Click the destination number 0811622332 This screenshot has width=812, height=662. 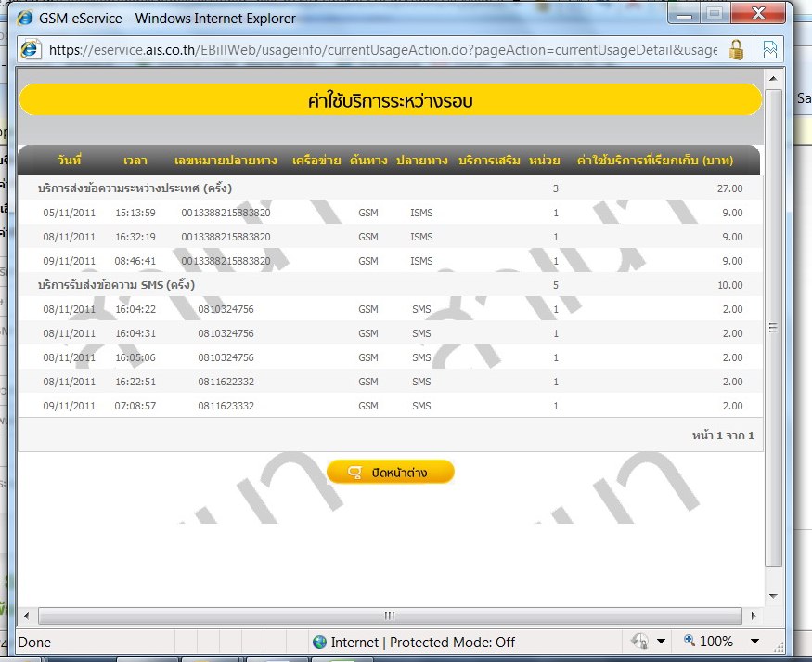(226, 382)
